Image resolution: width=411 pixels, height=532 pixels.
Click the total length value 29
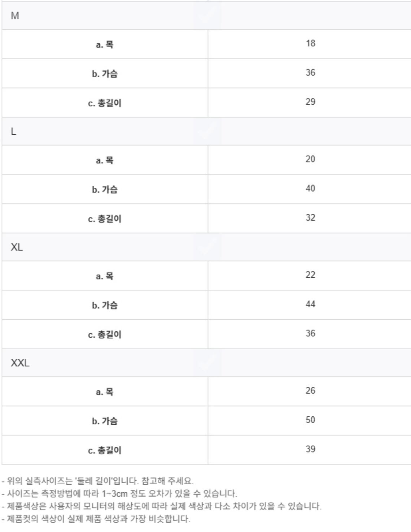tap(310, 102)
